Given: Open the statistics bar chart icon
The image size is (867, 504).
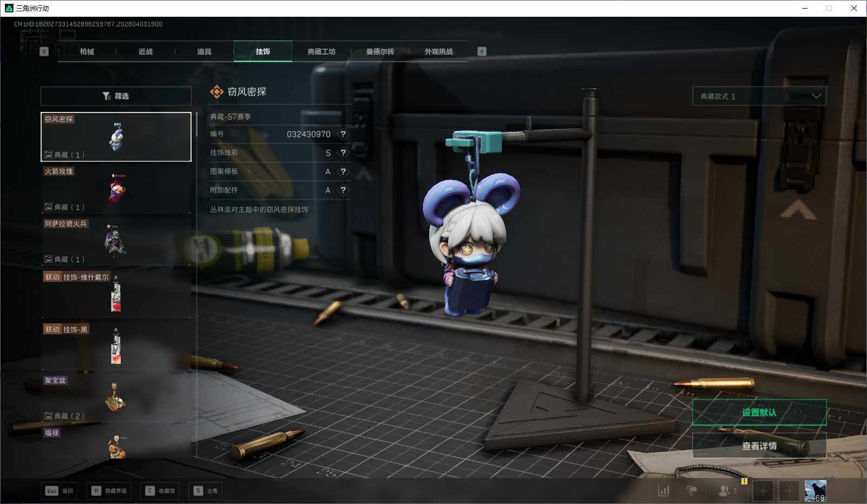Looking at the screenshot, I should 664,490.
